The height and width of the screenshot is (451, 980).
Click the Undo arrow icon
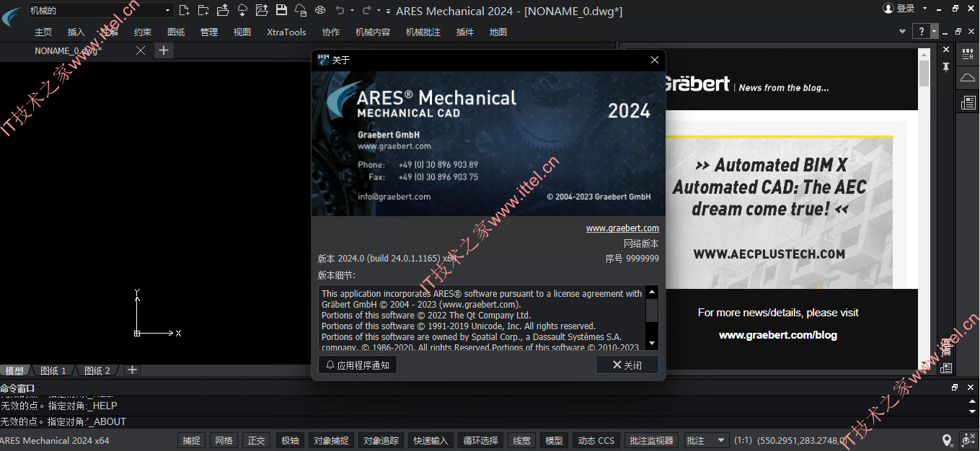coord(340,10)
